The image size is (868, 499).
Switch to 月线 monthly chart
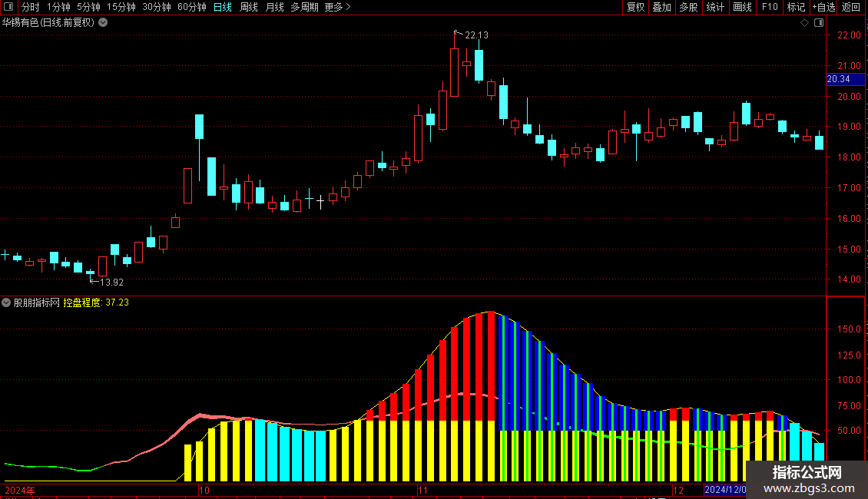tap(274, 7)
